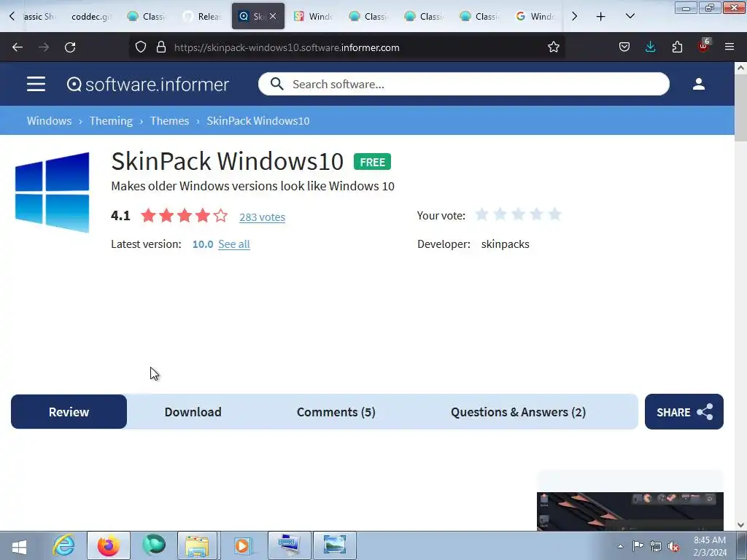
Task: Open Theming breadcrumb link
Action: [x=111, y=121]
